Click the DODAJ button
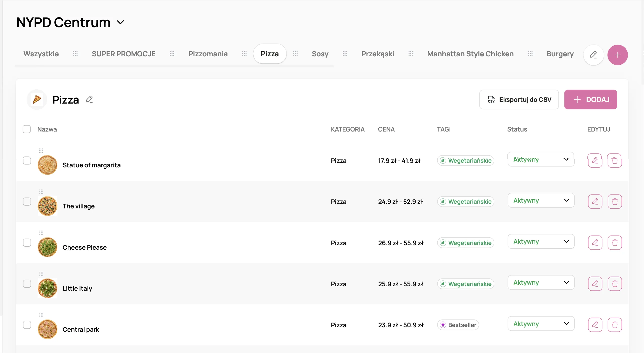The height and width of the screenshot is (353, 644). tap(591, 100)
